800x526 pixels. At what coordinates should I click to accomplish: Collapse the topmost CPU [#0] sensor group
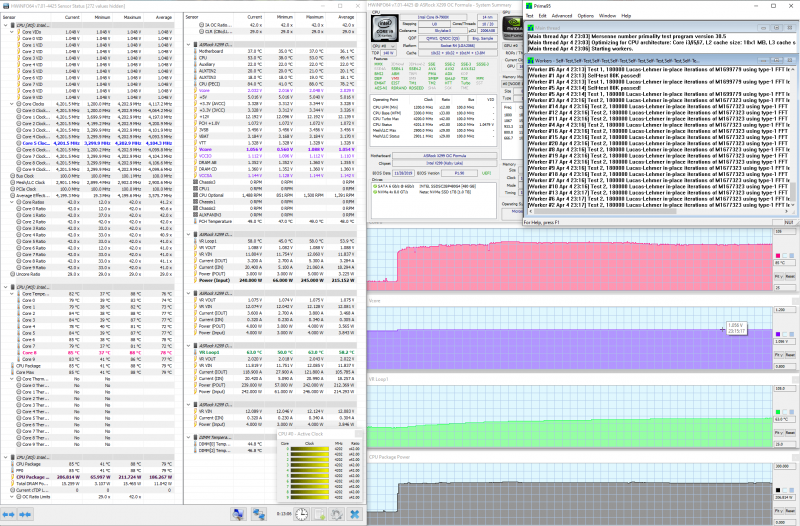click(x=6, y=25)
